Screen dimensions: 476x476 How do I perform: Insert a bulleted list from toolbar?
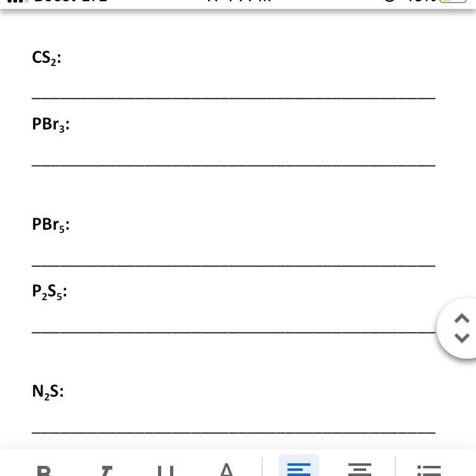click(x=429, y=470)
